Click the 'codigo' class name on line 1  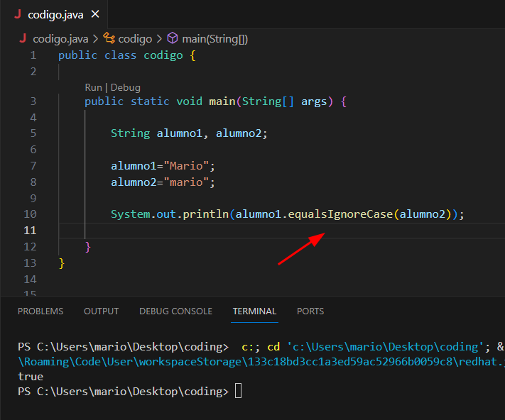click(163, 55)
